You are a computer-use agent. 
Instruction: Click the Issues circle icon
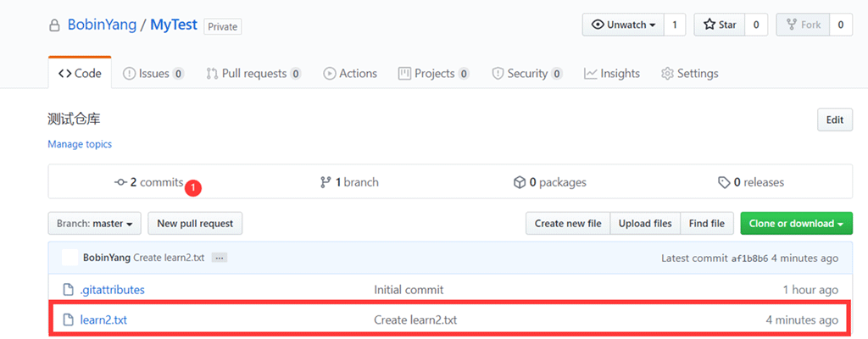coord(129,73)
